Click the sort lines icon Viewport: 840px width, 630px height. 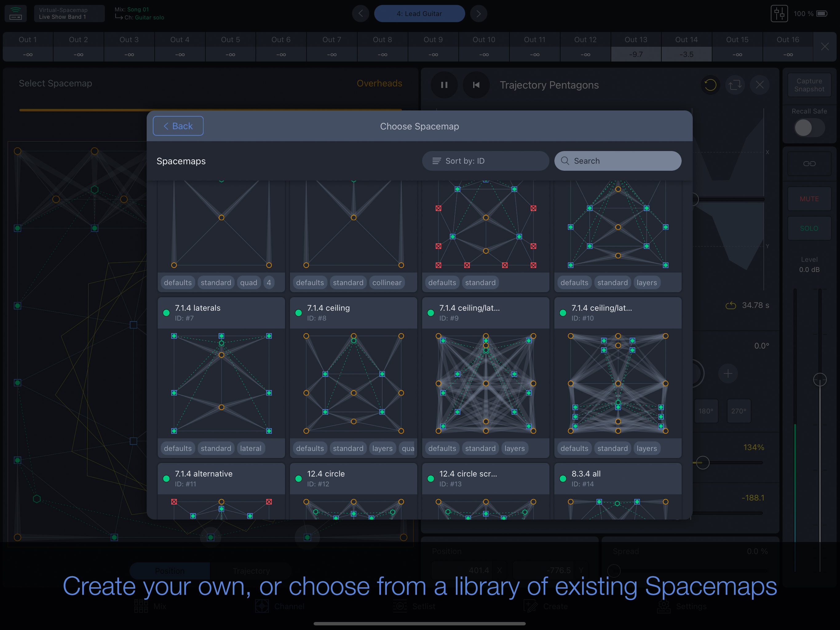click(x=436, y=161)
